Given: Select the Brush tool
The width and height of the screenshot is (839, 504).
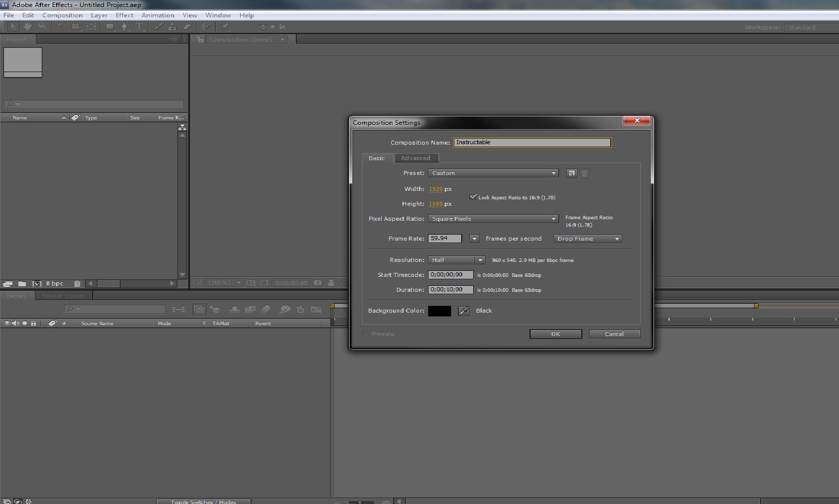Looking at the screenshot, I should pos(158,27).
